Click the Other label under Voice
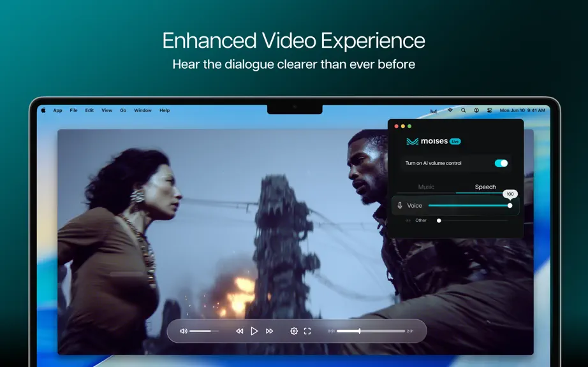Viewport: 588px width, 367px height. coord(421,220)
